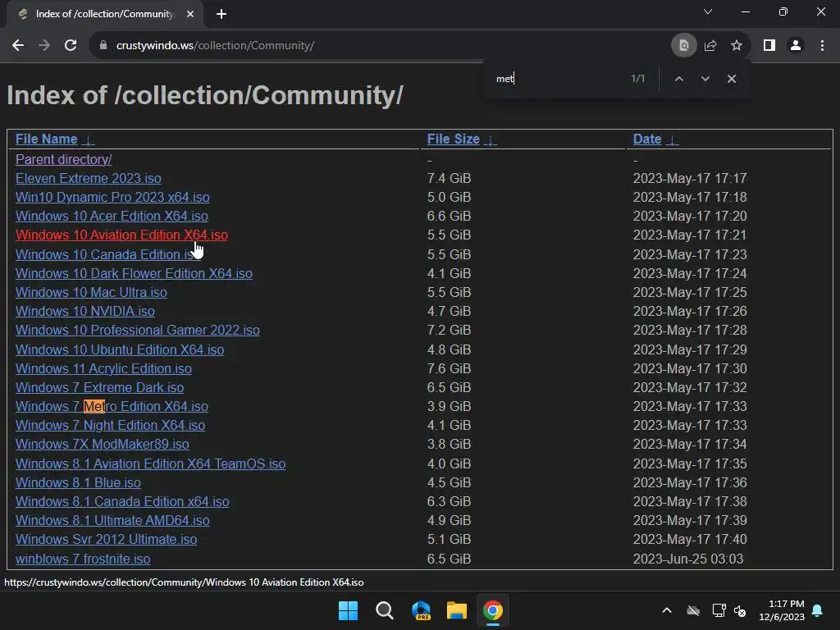Download Windows 10 Dark Flower Edition X64.iso
The image size is (840, 630).
click(134, 273)
